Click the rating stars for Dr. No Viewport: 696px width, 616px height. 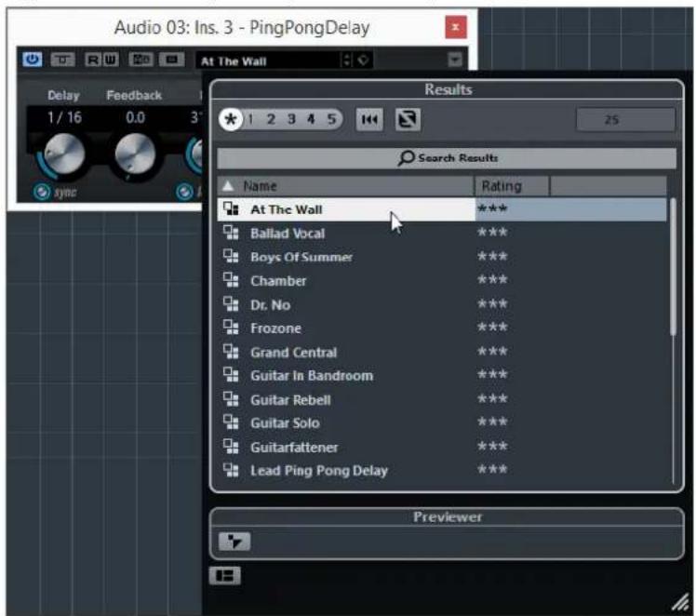[x=492, y=304]
